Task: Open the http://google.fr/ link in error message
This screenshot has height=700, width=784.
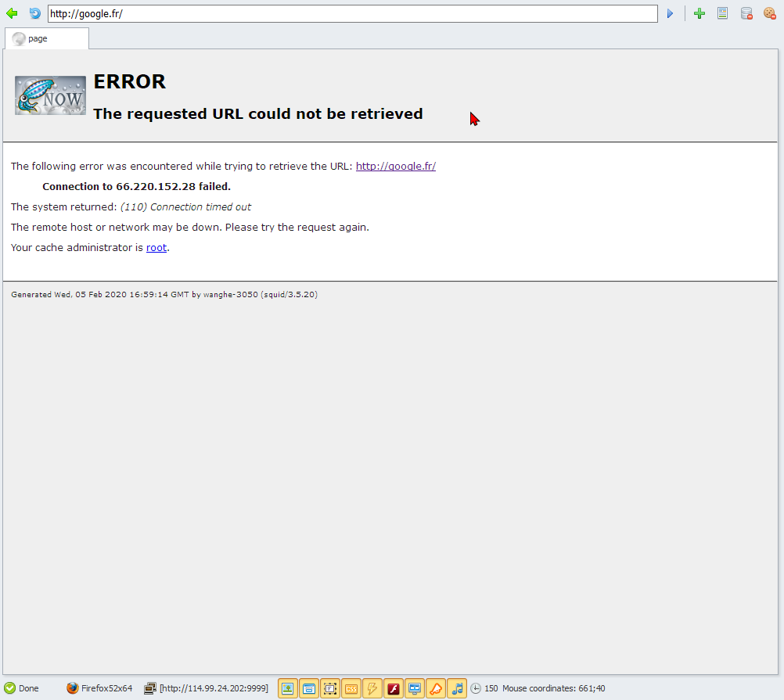Action: tap(395, 166)
